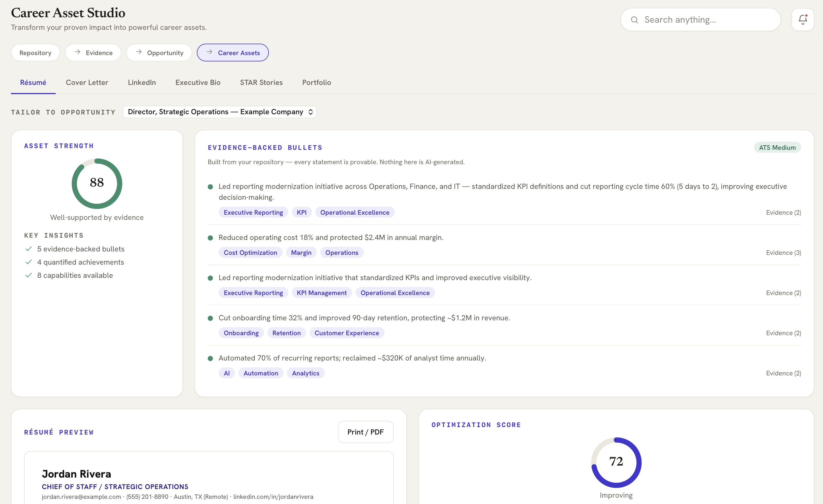Open Evidence (2) for automated reports bullet
The image size is (823, 504).
tap(783, 373)
